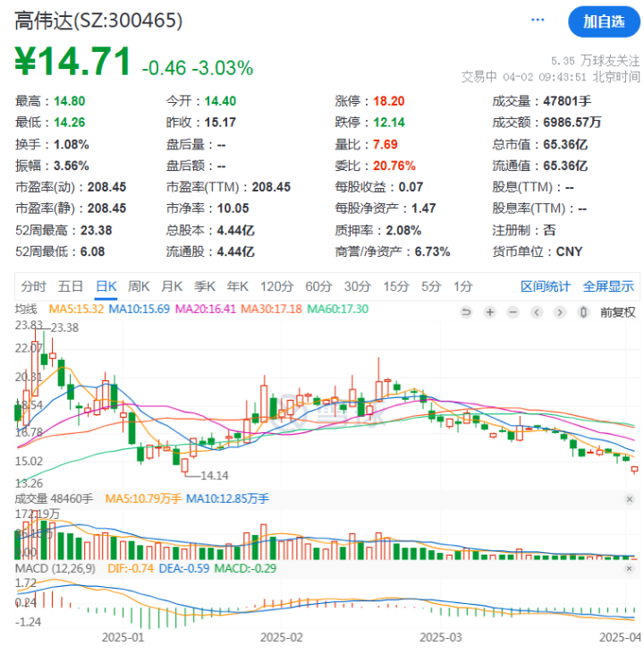The image size is (644, 655).
Task: Click the 跌停 value 12.14
Action: (388, 123)
